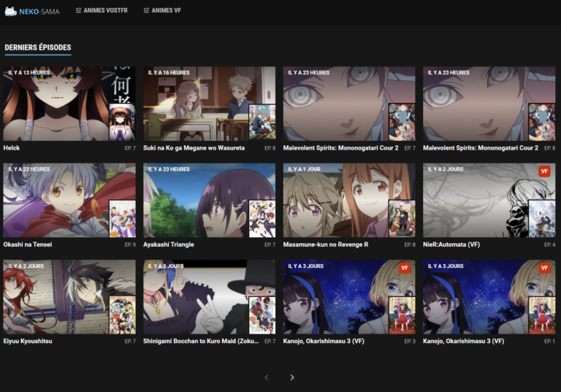Screen dimensions: 561x392
Task: Click the Ayakashi Triangle title link
Action: [169, 245]
